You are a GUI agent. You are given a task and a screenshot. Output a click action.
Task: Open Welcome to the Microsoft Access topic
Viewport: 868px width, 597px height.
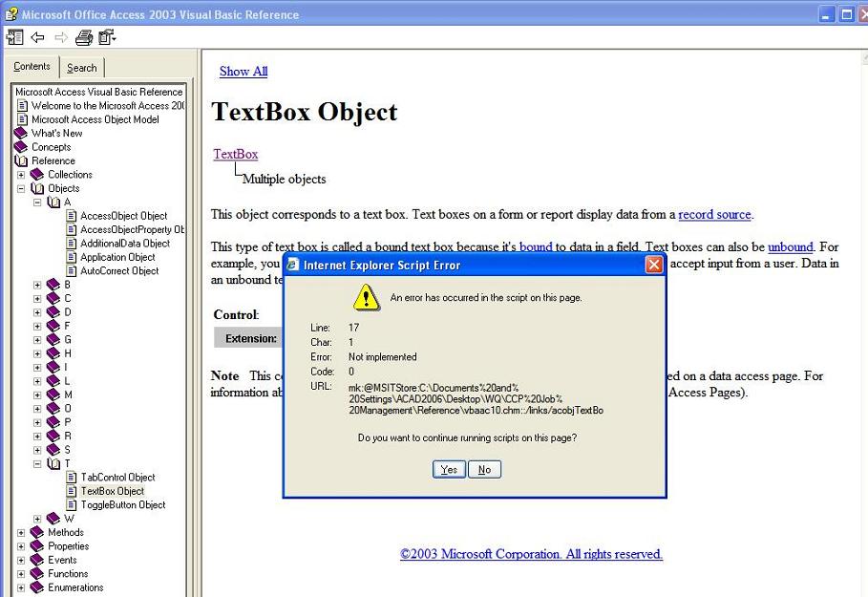tap(108, 106)
